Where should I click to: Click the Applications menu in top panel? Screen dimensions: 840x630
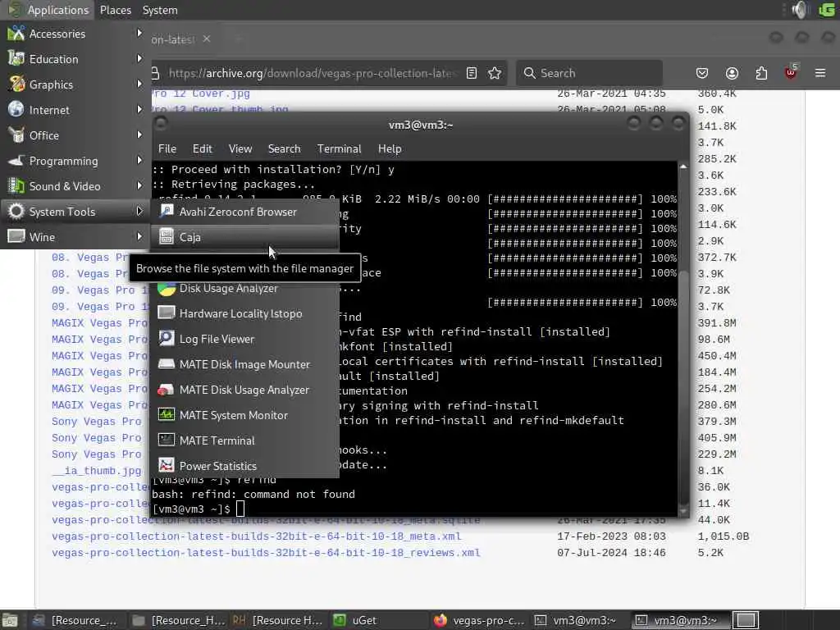click(48, 10)
